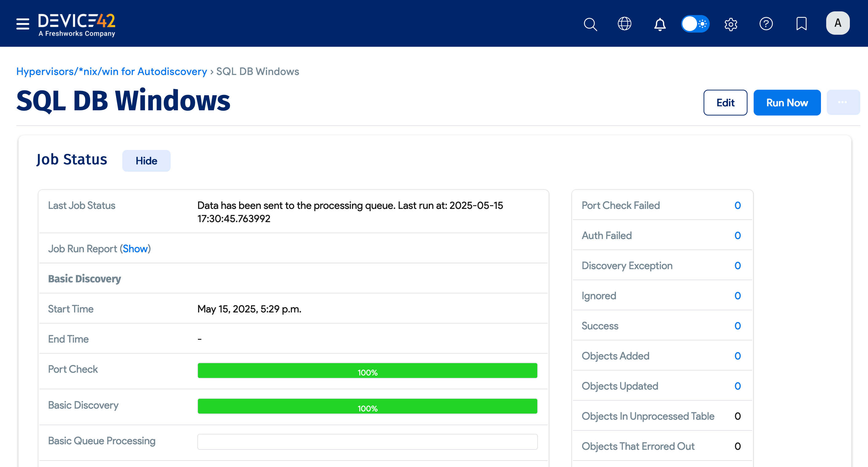Toggle dark mode in the top bar
Image resolution: width=868 pixels, height=467 pixels.
696,24
